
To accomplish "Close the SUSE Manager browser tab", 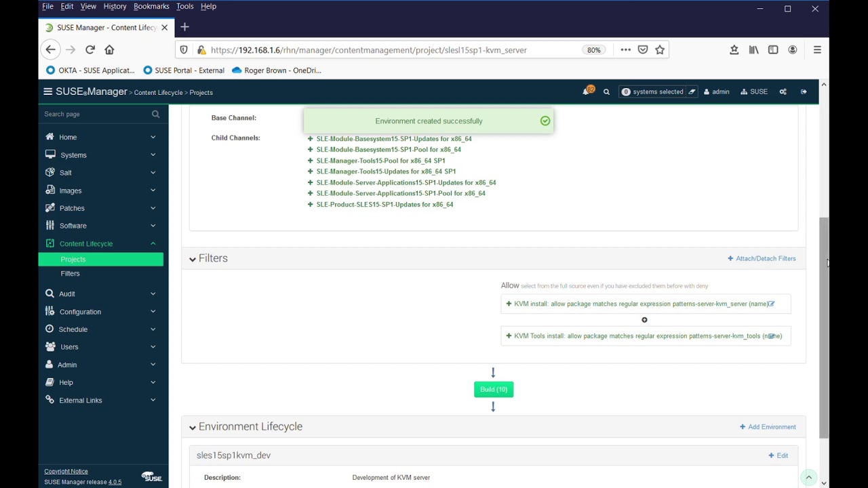I will (164, 28).
